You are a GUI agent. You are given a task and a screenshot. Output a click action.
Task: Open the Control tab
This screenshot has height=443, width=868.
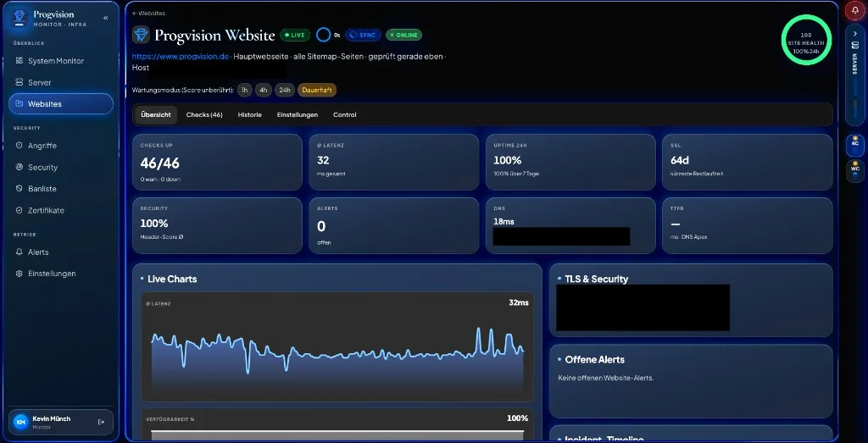[345, 115]
